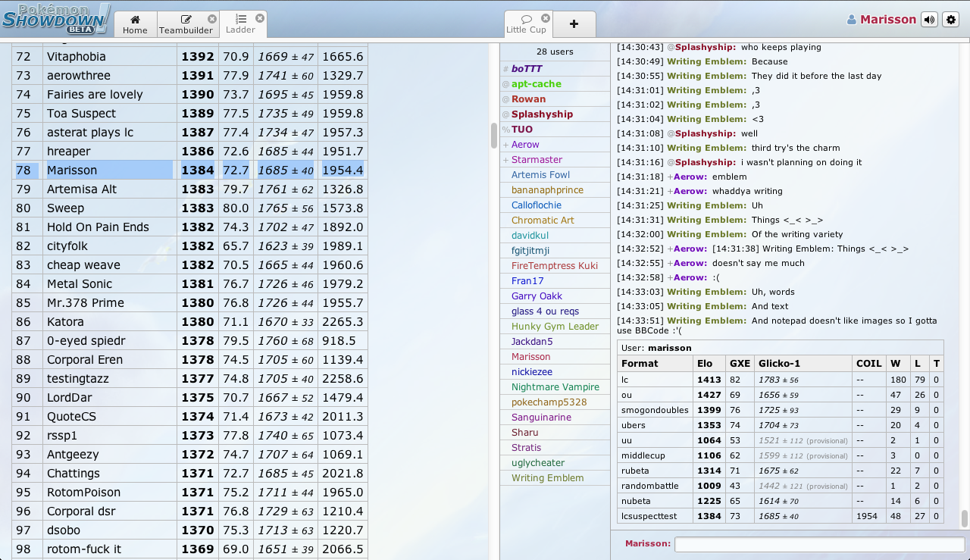The height and width of the screenshot is (560, 970).
Task: Toggle the sound speaker button
Action: pos(929,20)
